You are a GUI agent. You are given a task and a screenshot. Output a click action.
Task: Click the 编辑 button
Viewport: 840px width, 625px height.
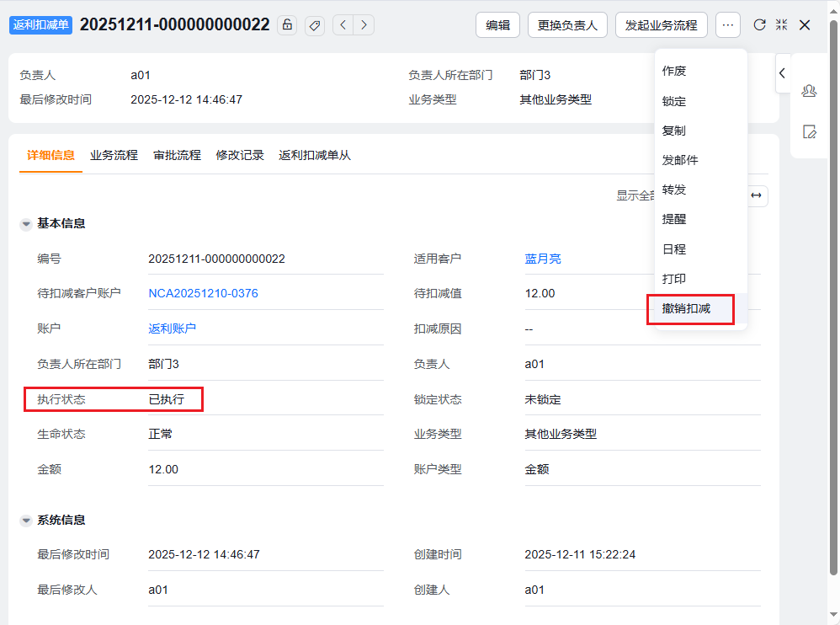pyautogui.click(x=497, y=24)
